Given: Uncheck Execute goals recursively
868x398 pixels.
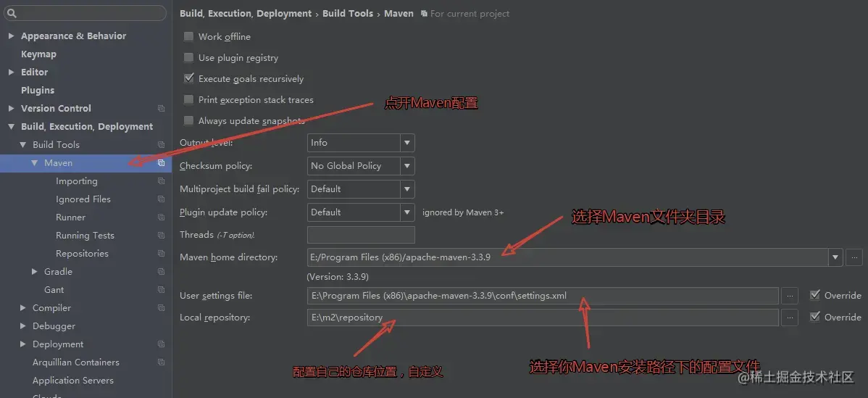Looking at the screenshot, I should coord(189,78).
